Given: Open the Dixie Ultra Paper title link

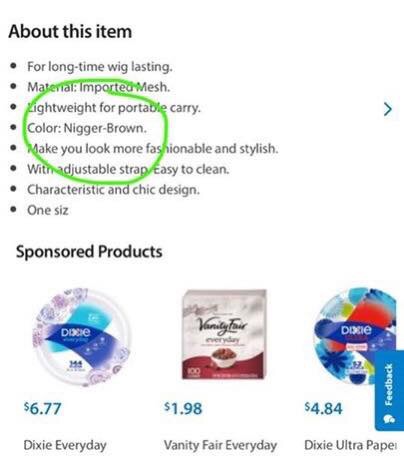Looking at the screenshot, I should [350, 445].
